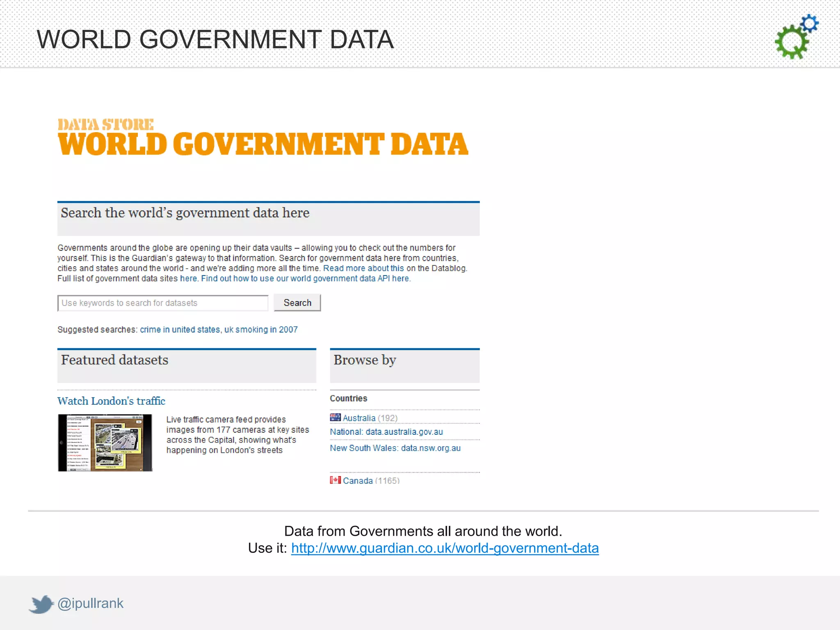Screen dimensions: 840x630
Task: Open the Canada (1165) country link
Action: (371, 480)
